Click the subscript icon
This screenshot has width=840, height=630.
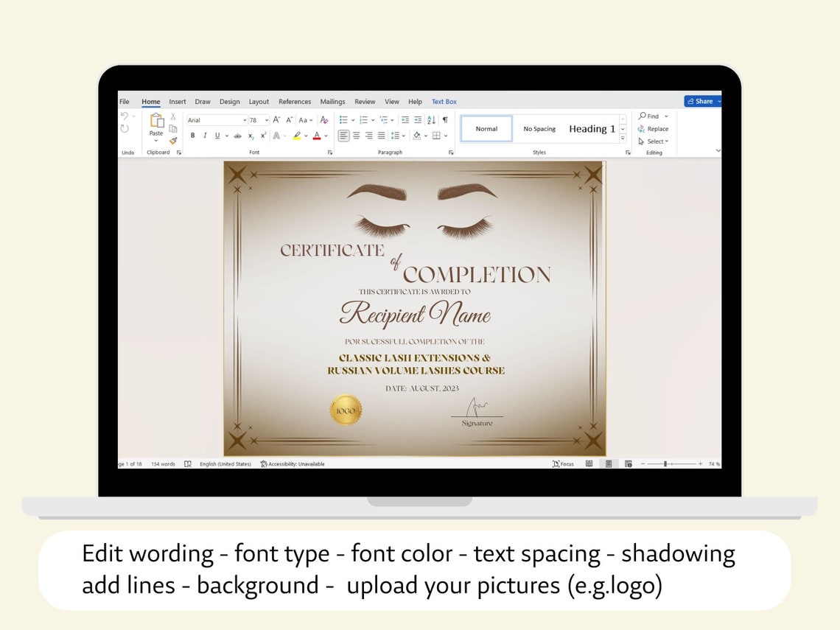tap(251, 136)
